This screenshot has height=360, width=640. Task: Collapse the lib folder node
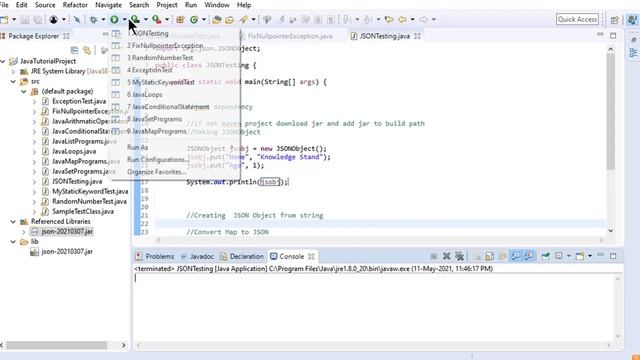coord(13,242)
